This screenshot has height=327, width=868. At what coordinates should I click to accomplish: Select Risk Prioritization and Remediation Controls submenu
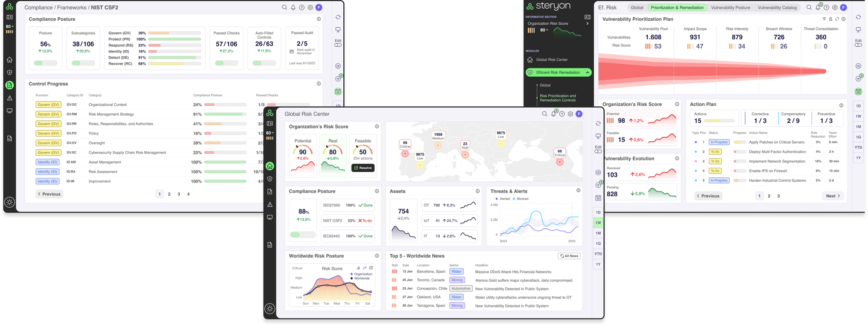(x=558, y=98)
